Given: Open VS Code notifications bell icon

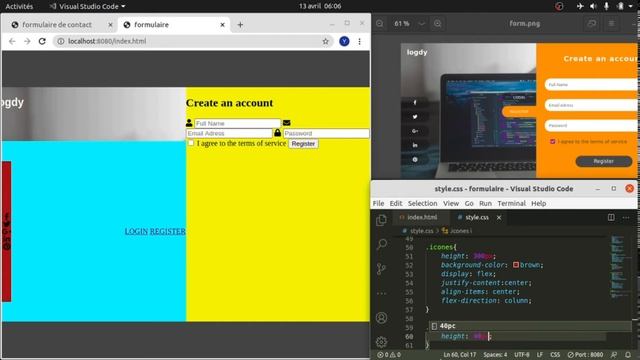Looking at the screenshot, I should [x=628, y=355].
